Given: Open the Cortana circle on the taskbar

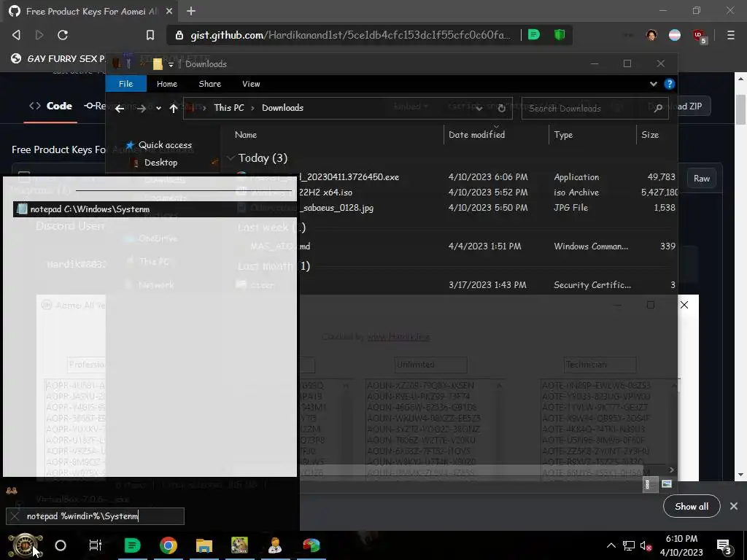Looking at the screenshot, I should pos(61,545).
